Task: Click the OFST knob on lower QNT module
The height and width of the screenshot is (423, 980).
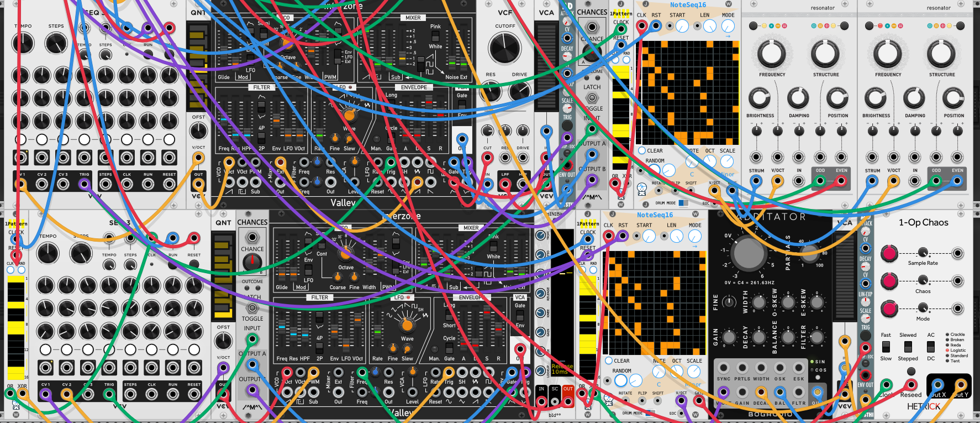Action: pyautogui.click(x=223, y=341)
